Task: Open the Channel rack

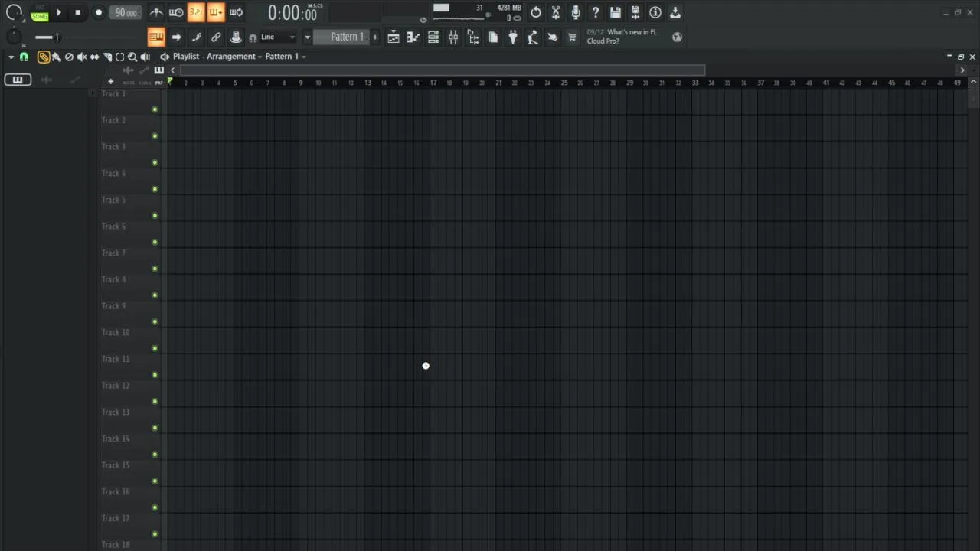Action: pyautogui.click(x=433, y=37)
